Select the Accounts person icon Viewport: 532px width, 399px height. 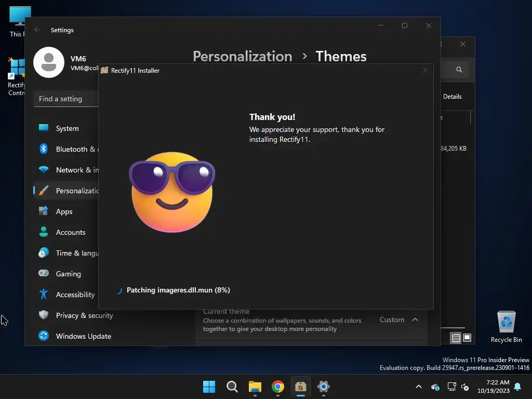point(44,232)
